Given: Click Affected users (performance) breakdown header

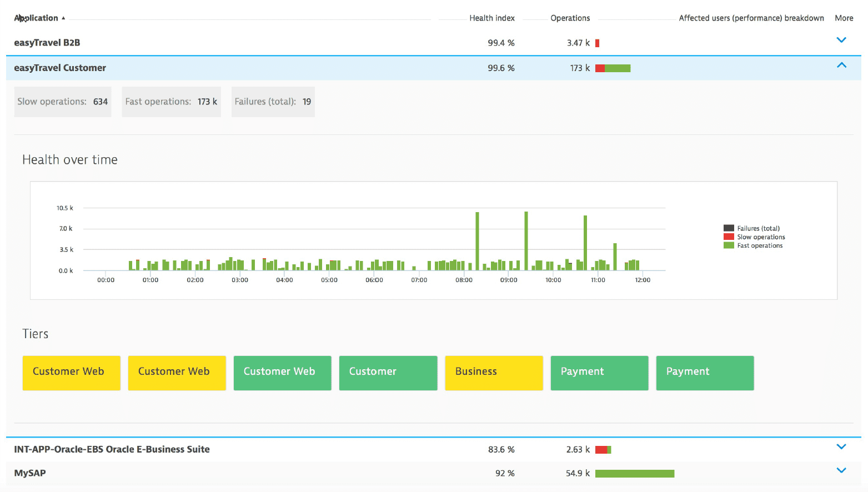Looking at the screenshot, I should pos(751,18).
